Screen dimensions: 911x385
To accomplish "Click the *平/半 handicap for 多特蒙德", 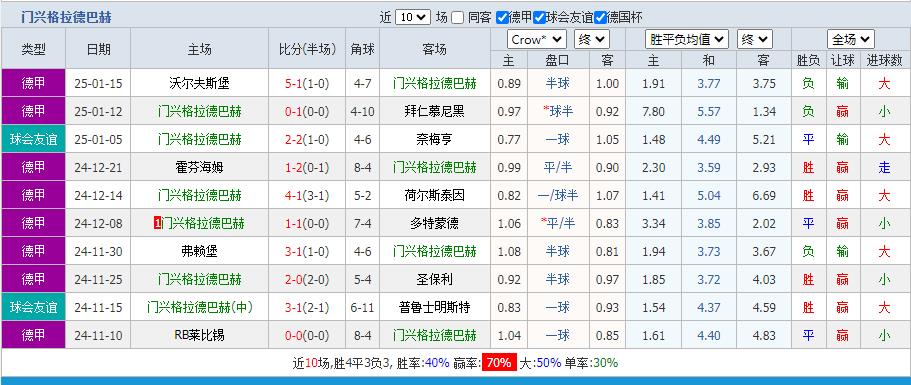I will click(x=558, y=223).
